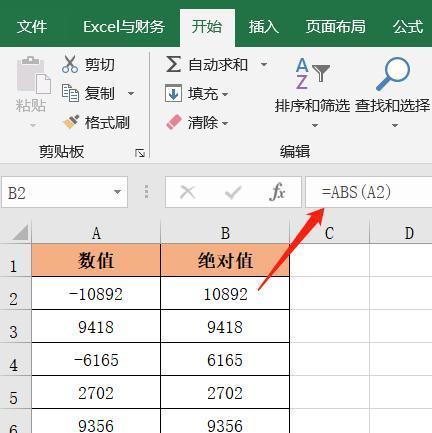Click the Copy icon
Screen dimensions: 432x433
pyautogui.click(x=70, y=93)
